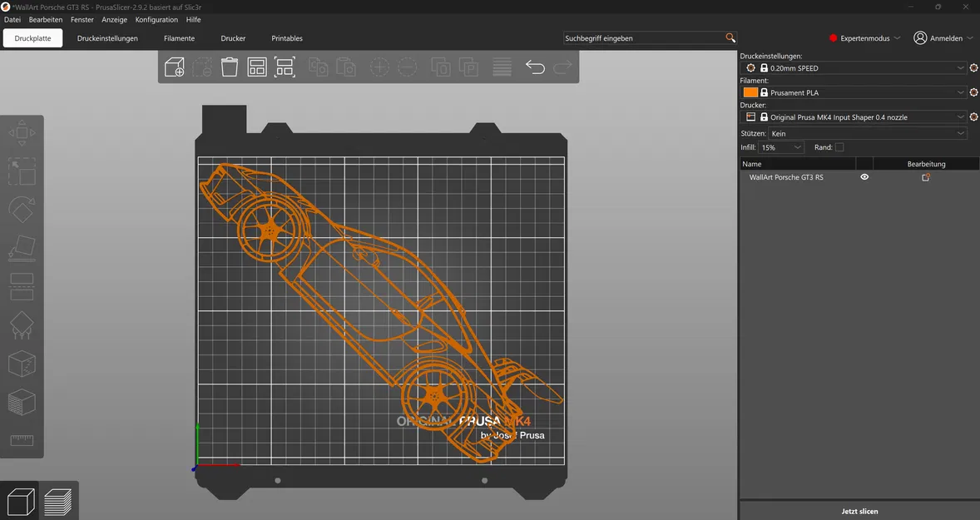Click the Paste icon in top toolbar
The image size is (980, 520).
[x=345, y=67]
